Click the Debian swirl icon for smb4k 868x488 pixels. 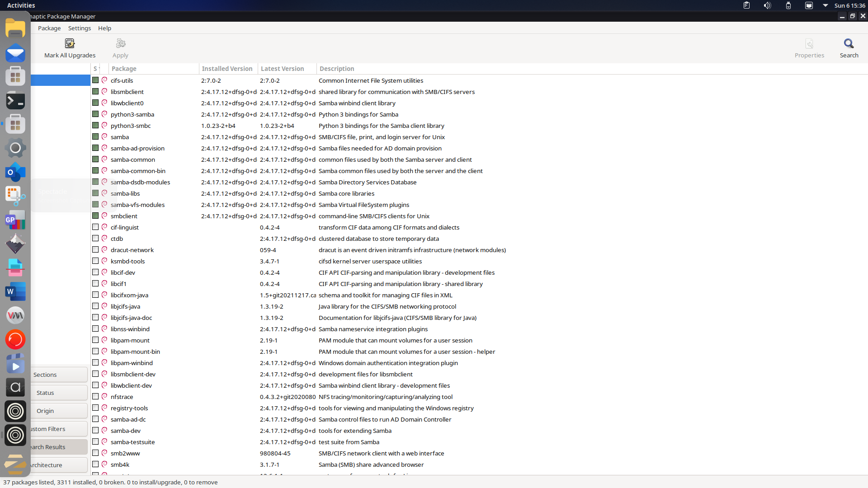tap(104, 464)
